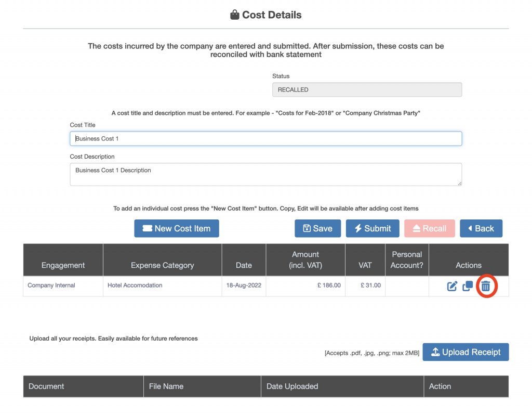Go Back using the Back button

tap(481, 228)
